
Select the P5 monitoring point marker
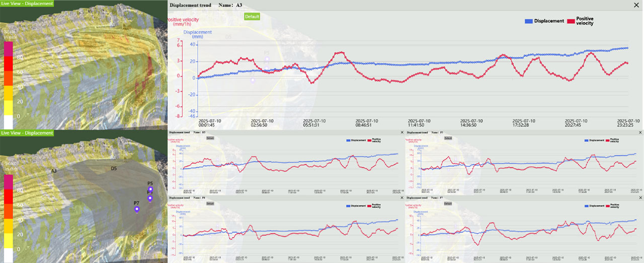pyautogui.click(x=150, y=189)
